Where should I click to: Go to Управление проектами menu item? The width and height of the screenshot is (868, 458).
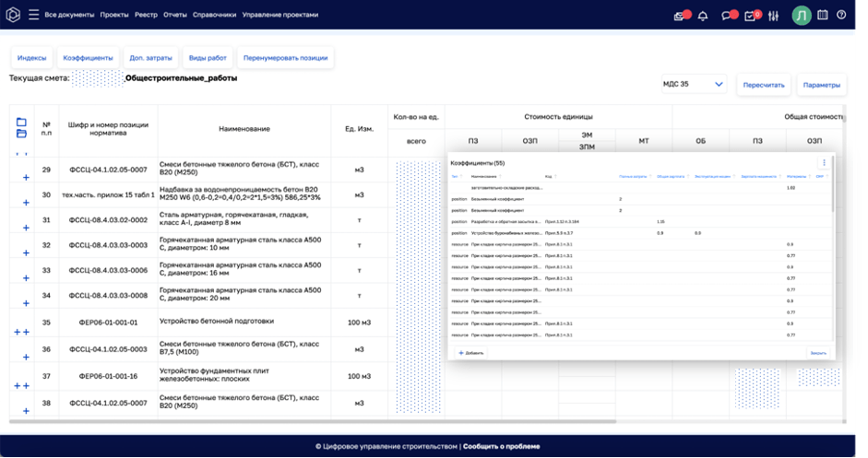pyautogui.click(x=281, y=15)
